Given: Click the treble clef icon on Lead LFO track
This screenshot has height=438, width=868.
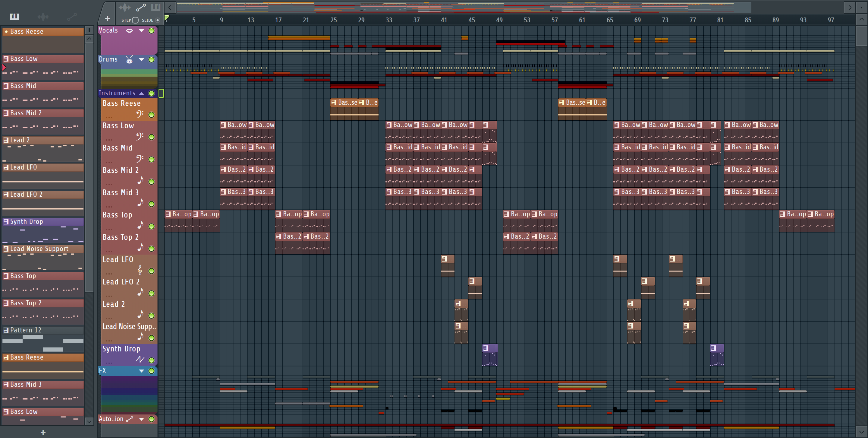Looking at the screenshot, I should pos(140,270).
